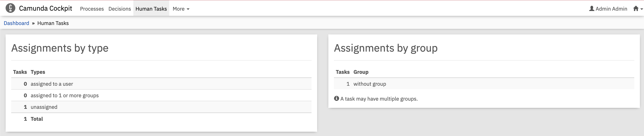The height and width of the screenshot is (136, 644).
Task: Open the home icon app switcher
Action: tap(637, 9)
